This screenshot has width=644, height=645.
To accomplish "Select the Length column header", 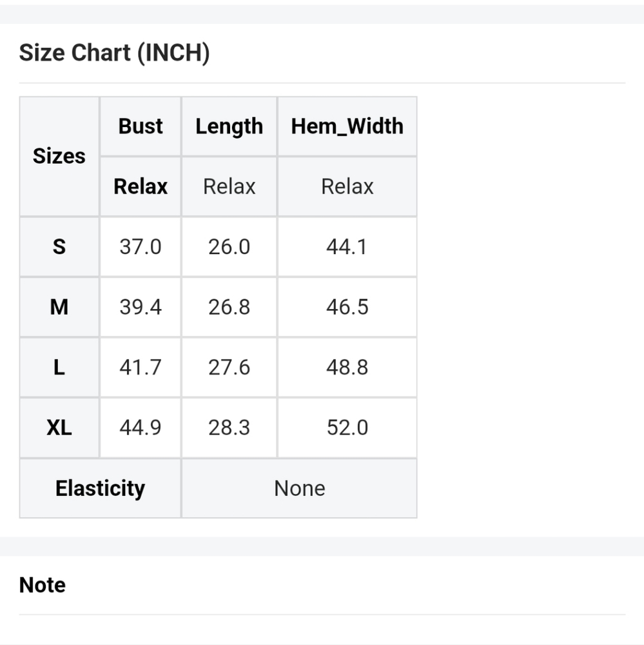I will (x=229, y=126).
